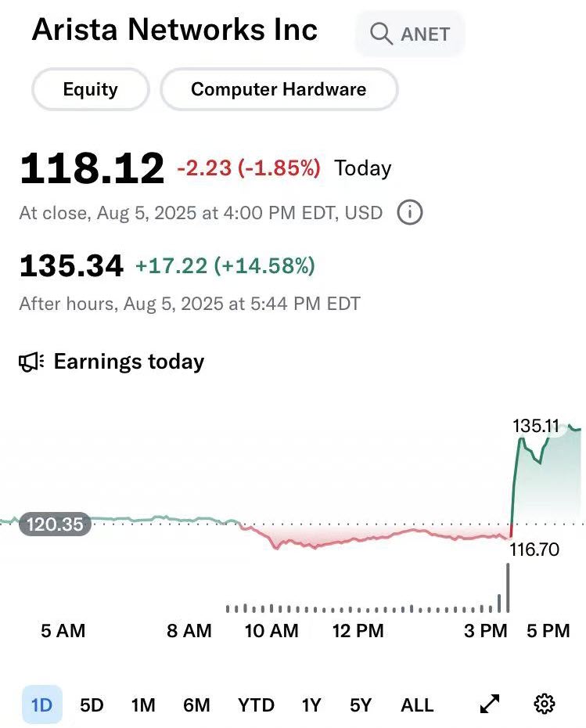Open the info icon beside USD
This screenshot has width=586, height=728.
[410, 213]
